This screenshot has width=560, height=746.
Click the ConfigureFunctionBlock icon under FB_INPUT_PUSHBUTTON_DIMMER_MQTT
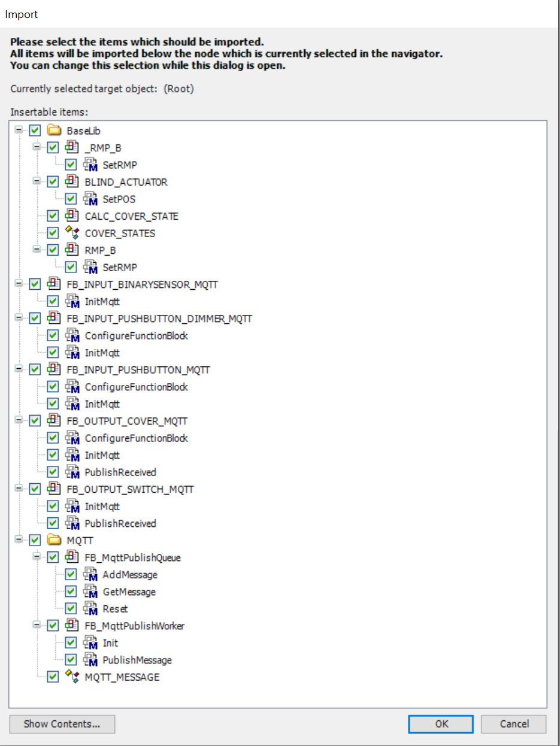[72, 335]
